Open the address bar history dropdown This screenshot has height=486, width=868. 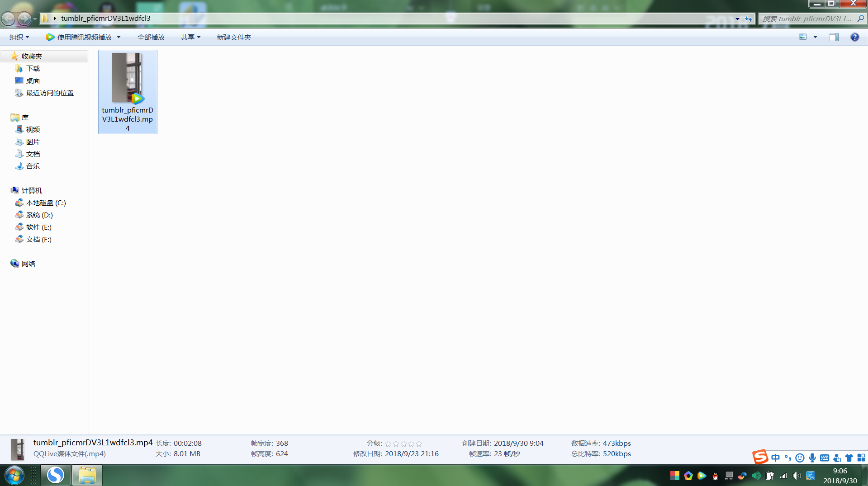737,19
